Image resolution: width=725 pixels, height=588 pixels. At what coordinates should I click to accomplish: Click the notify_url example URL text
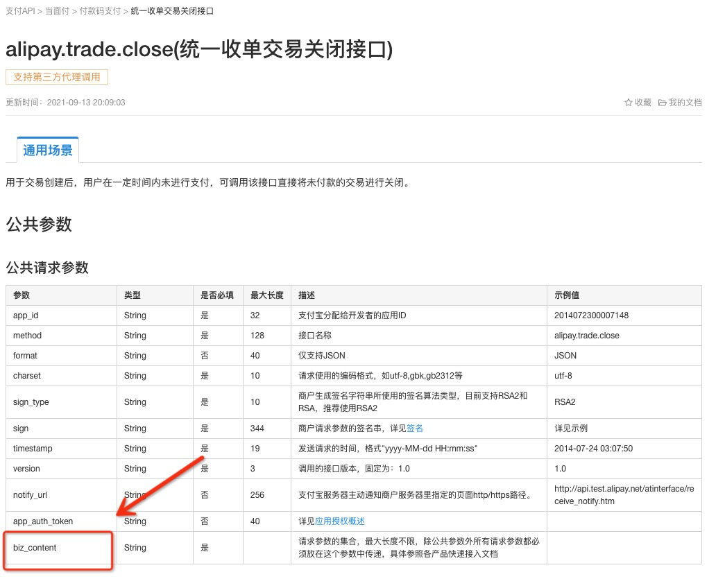pyautogui.click(x=622, y=494)
